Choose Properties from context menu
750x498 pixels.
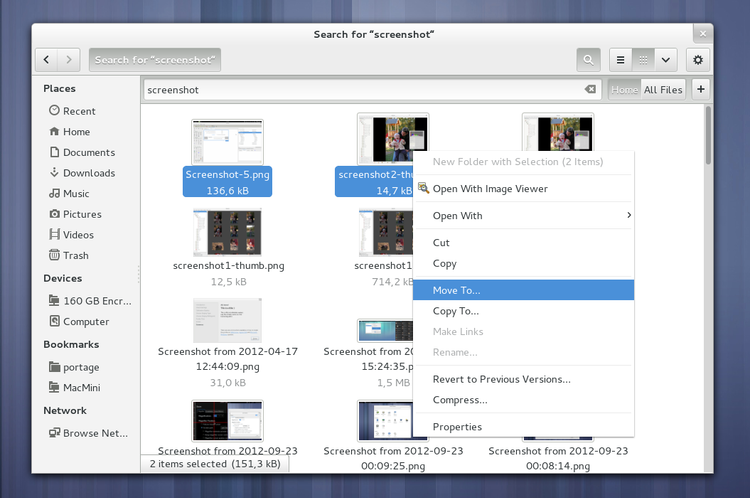pos(524,427)
